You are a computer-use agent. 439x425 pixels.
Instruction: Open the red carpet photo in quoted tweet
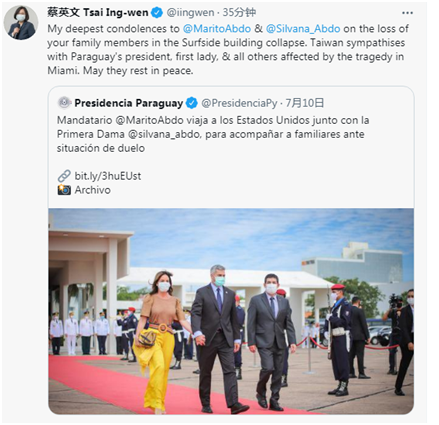231,311
